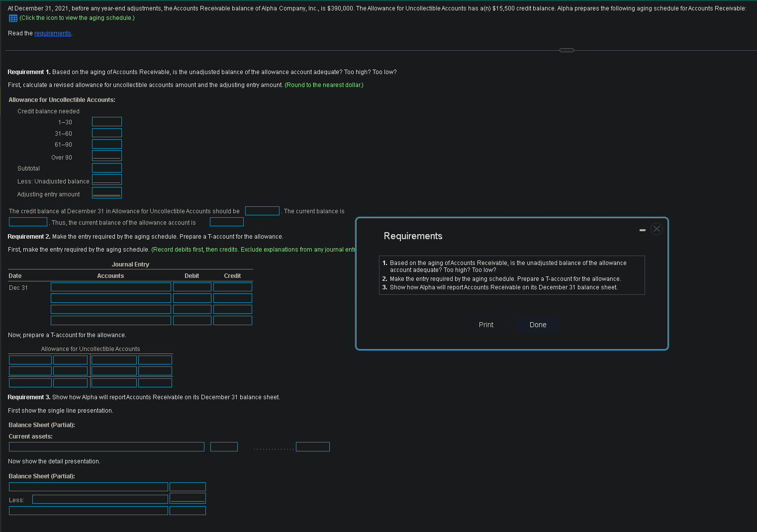Click the Subtotal input box
757x532 pixels.
point(107,168)
